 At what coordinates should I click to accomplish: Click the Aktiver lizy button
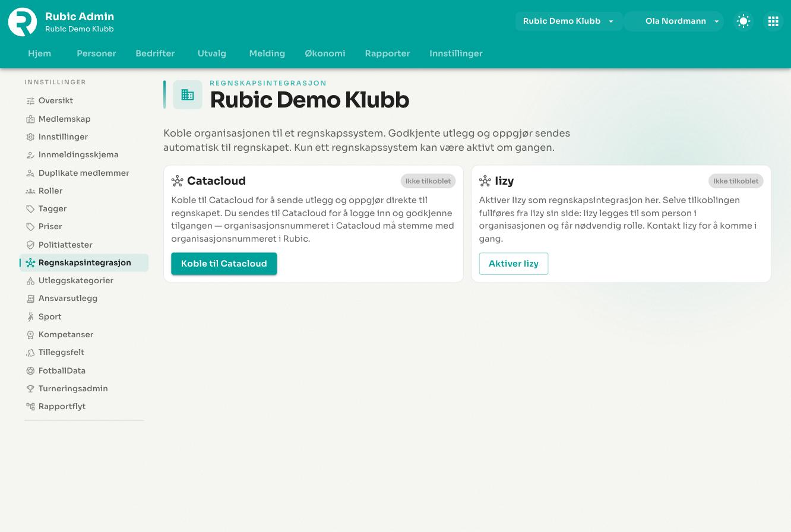click(x=514, y=264)
